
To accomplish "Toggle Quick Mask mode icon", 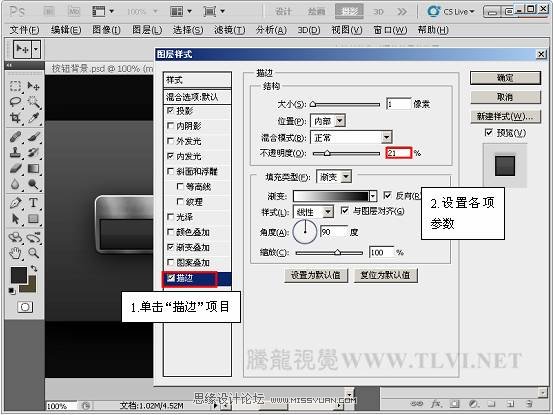I will tap(25, 307).
